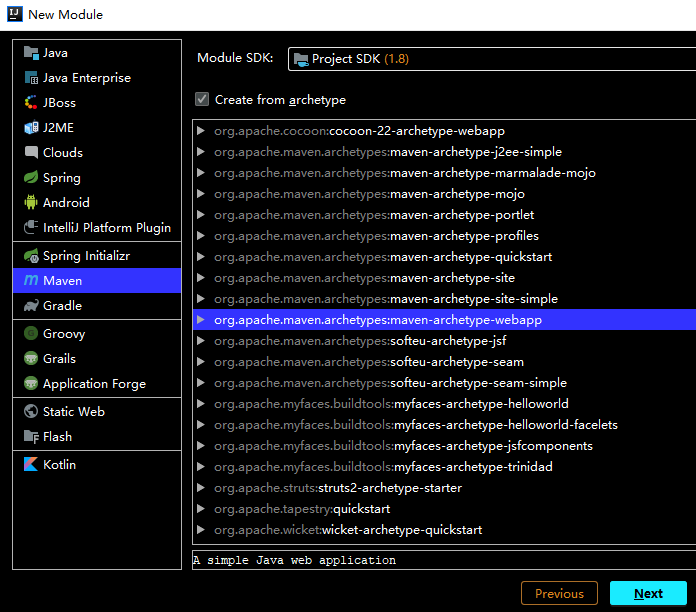
Task: Select myfaces-archetype-jsfcomponents archetype
Action: tap(444, 446)
